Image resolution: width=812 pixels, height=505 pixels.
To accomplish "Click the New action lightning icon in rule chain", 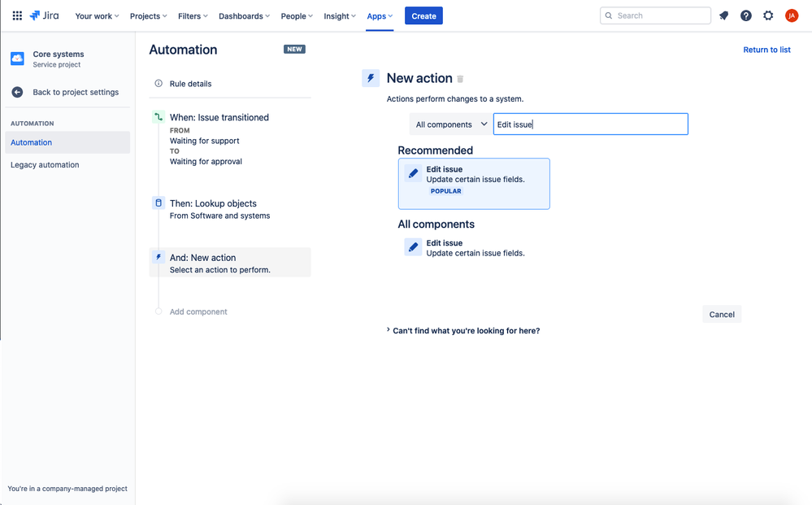I will pyautogui.click(x=158, y=257).
